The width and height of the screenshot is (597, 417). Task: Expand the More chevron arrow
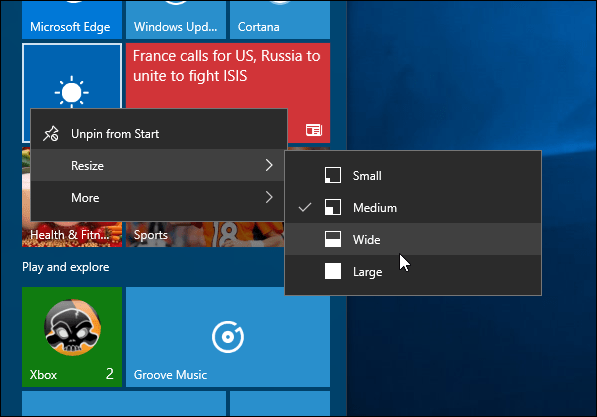pyautogui.click(x=269, y=197)
